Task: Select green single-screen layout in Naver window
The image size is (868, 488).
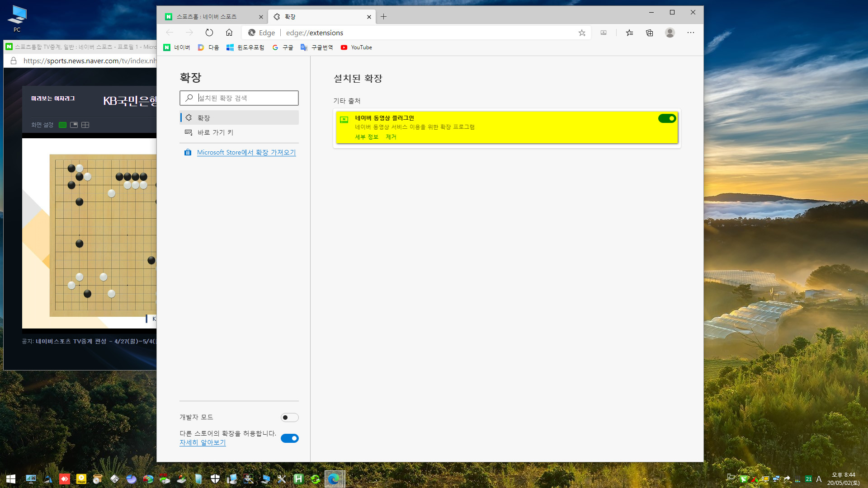Action: (x=62, y=125)
